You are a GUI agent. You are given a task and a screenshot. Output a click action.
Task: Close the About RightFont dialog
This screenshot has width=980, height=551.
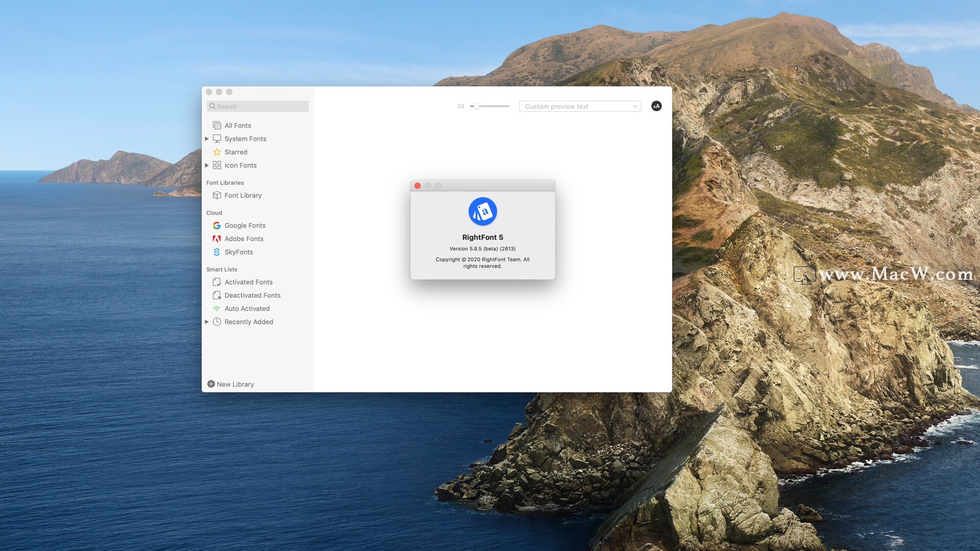point(418,186)
